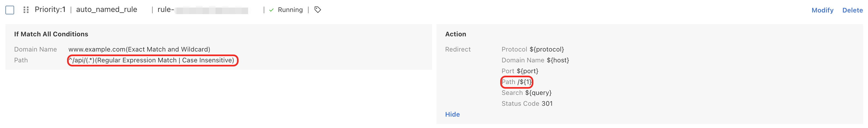Collapse rule details with Hide
This screenshot has width=868, height=128.
click(x=452, y=114)
